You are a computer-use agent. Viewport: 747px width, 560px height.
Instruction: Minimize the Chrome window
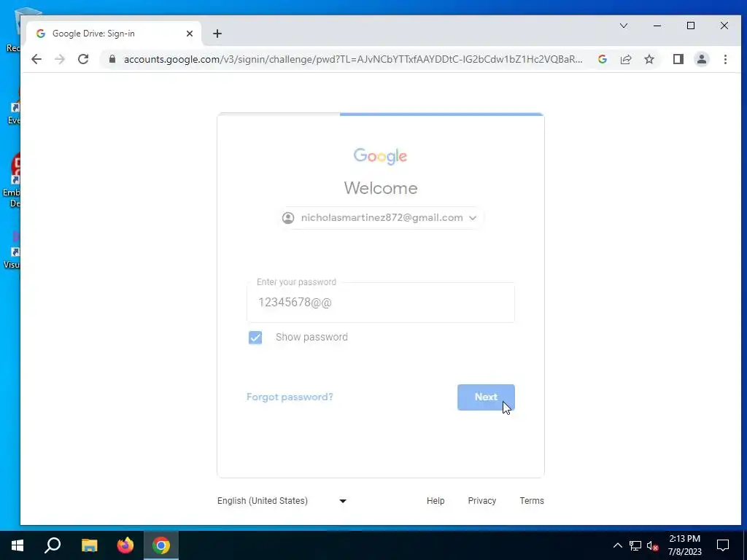click(657, 26)
